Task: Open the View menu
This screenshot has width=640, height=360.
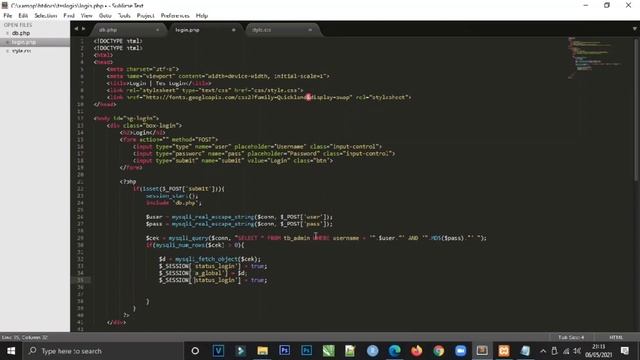Action: point(87,16)
